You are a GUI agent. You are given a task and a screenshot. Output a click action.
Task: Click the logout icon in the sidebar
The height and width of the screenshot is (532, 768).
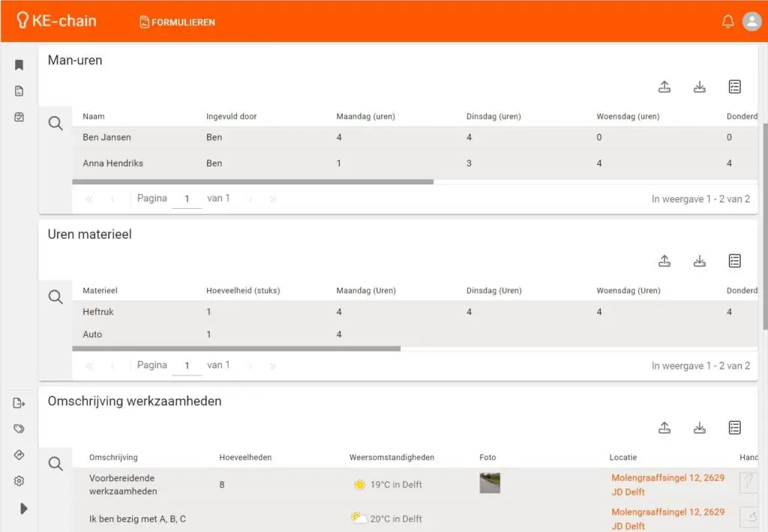[x=19, y=403]
